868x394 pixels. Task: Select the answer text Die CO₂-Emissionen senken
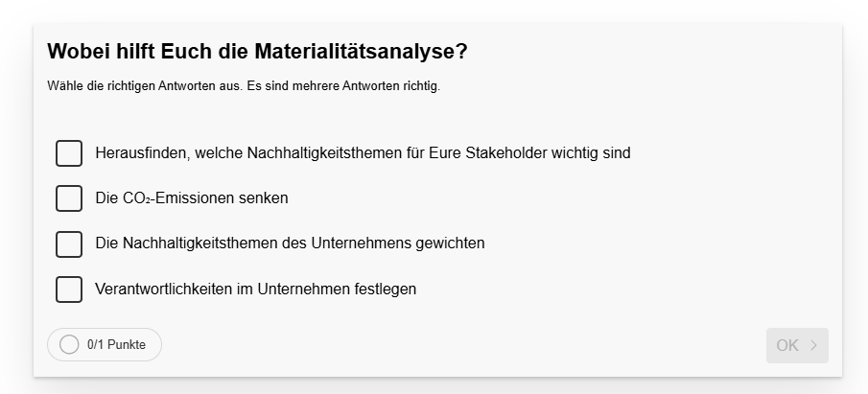[x=192, y=198]
